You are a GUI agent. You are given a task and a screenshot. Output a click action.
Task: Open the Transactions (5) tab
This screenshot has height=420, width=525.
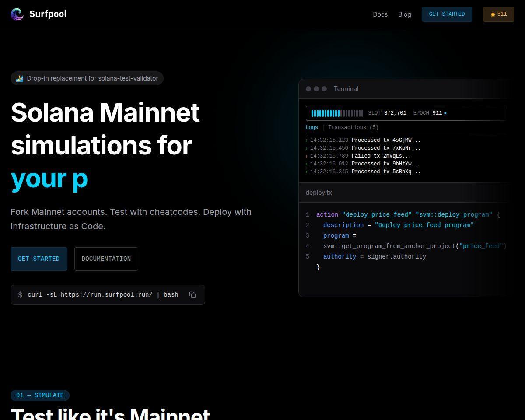(353, 127)
